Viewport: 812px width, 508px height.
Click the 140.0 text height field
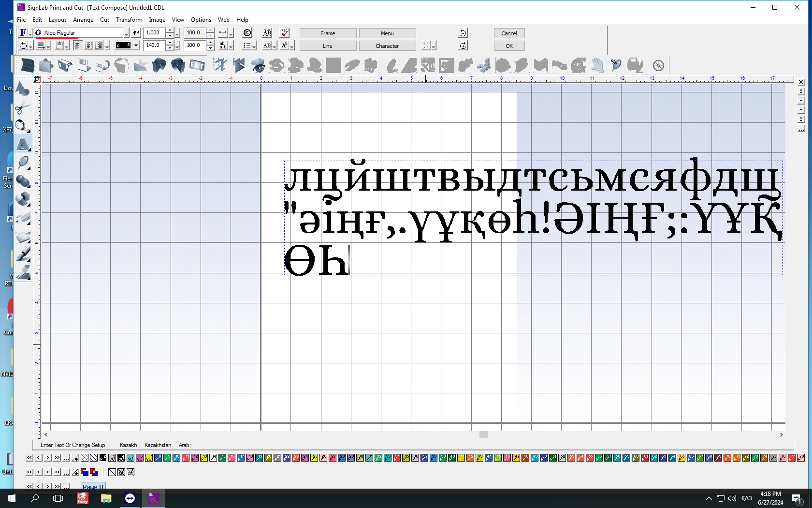click(x=154, y=45)
